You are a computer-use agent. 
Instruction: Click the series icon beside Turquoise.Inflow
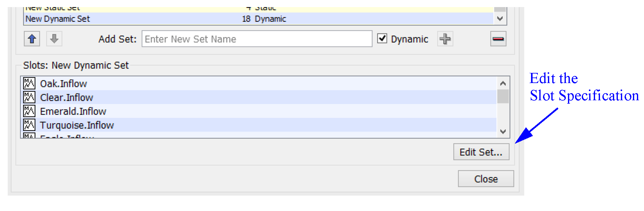click(x=29, y=125)
